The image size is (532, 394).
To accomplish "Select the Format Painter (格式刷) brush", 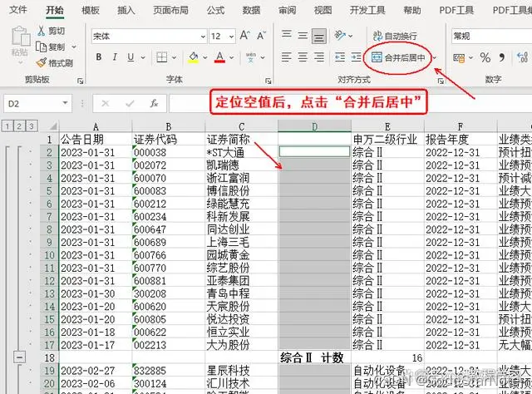I will (x=42, y=62).
